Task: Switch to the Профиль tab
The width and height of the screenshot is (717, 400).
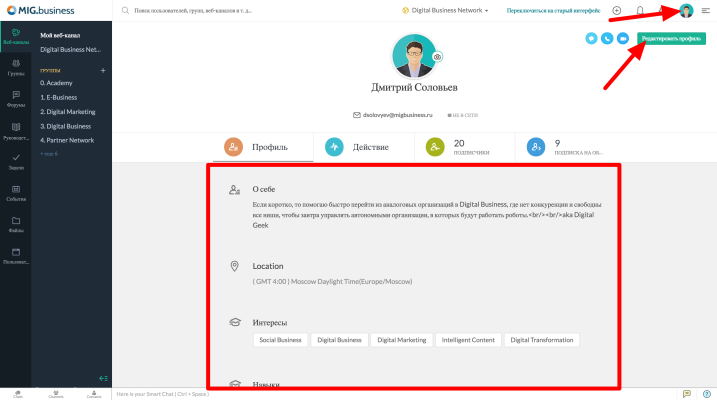Action: click(263, 147)
